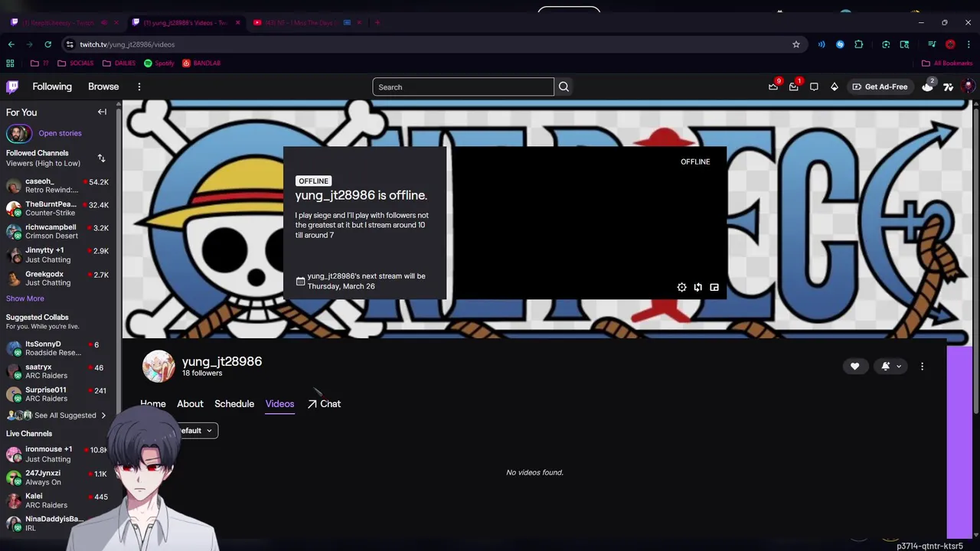980x551 pixels.
Task: Expand followed channels with Show More
Action: (25, 298)
